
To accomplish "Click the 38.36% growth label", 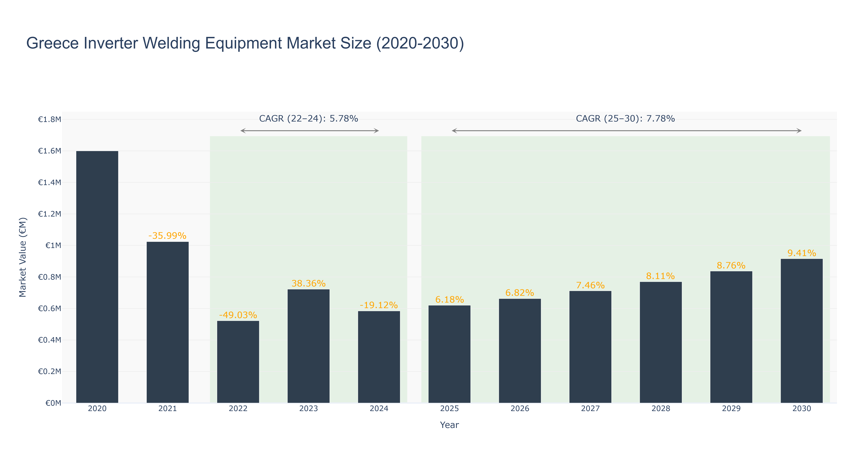I will pyautogui.click(x=308, y=283).
